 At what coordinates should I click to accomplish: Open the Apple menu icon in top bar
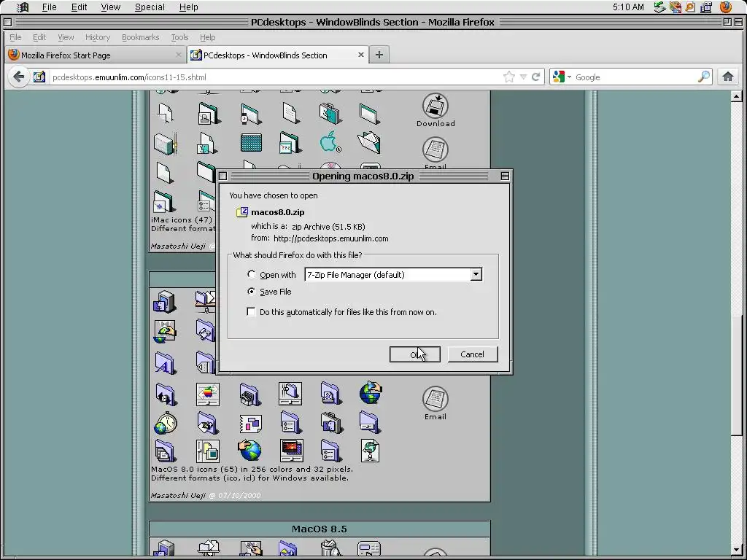[23, 7]
